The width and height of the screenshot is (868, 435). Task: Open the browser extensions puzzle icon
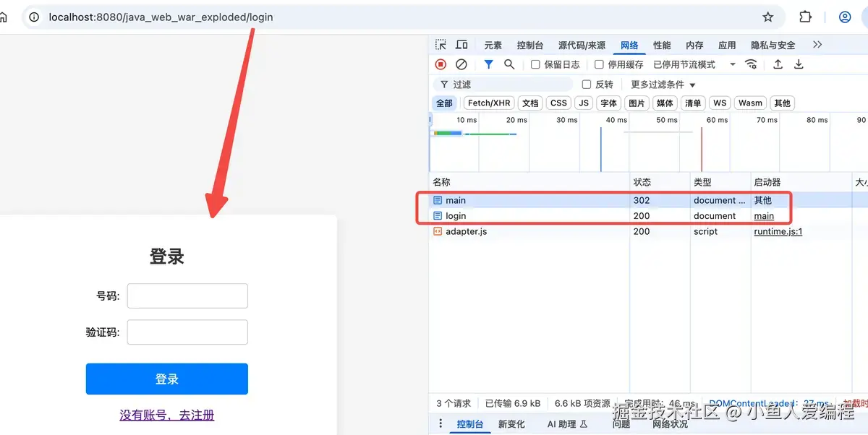[805, 17]
